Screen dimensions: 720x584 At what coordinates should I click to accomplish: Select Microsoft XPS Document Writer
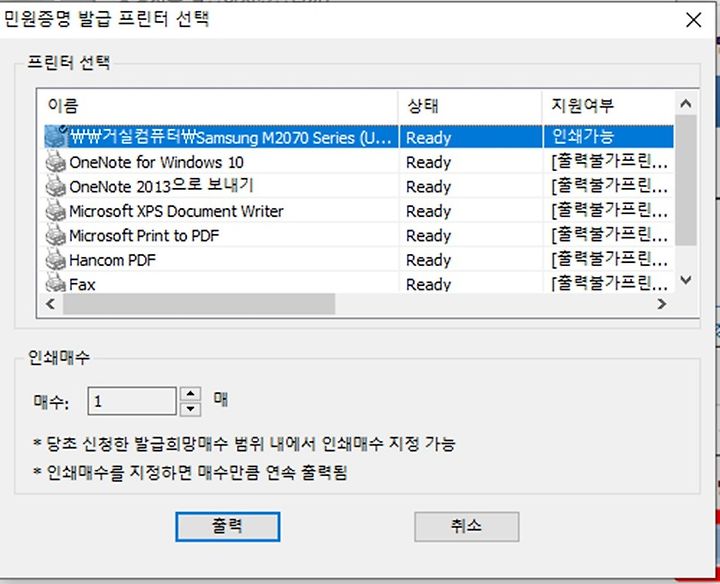point(176,211)
